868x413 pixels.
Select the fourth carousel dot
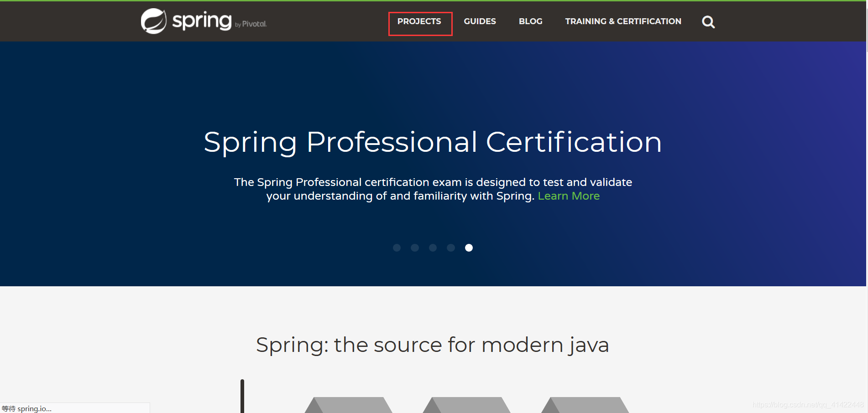coord(451,248)
